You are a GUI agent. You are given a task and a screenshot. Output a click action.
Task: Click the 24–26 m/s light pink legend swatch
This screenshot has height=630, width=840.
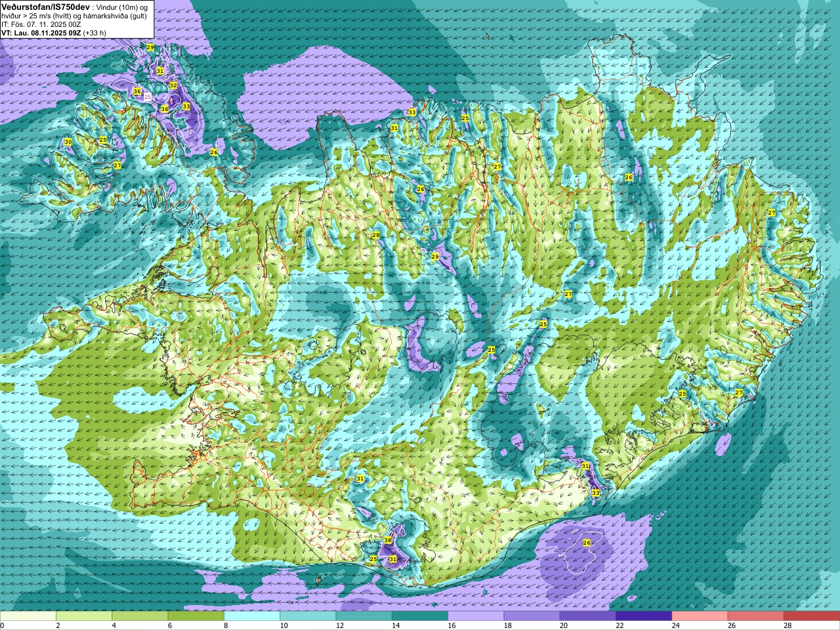[700, 616]
